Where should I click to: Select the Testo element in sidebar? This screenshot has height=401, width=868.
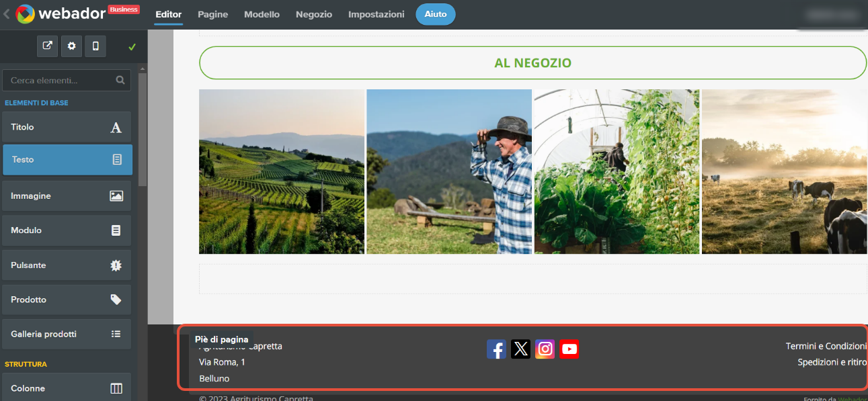tap(67, 160)
